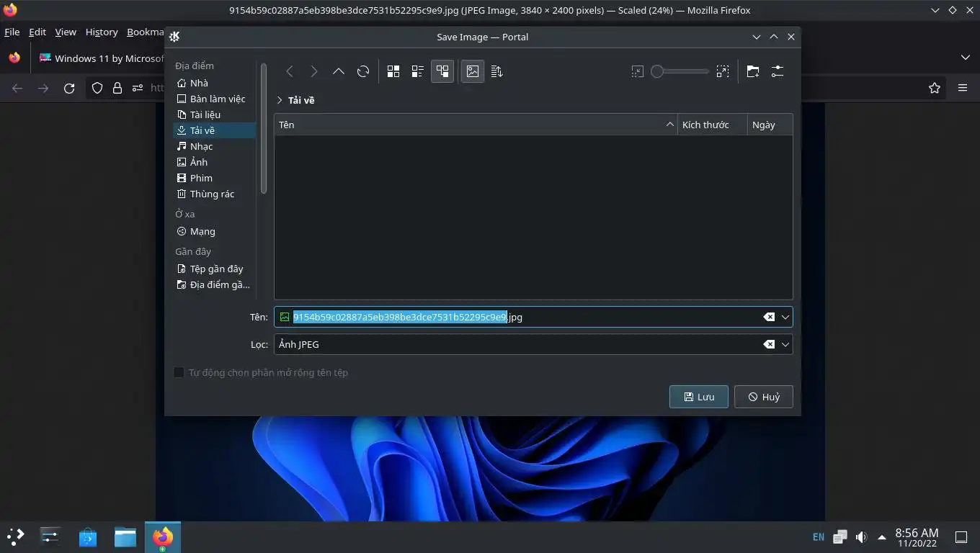Open Mạng under Ở xa
Screen dimensions: 980x553
pos(214,231)
